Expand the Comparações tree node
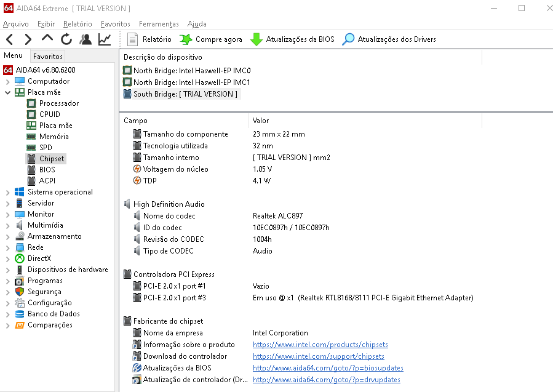553x392 pixels. pyautogui.click(x=8, y=326)
